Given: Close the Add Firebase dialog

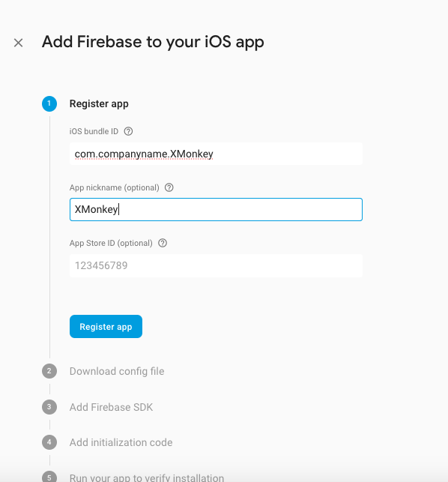Looking at the screenshot, I should click(19, 43).
